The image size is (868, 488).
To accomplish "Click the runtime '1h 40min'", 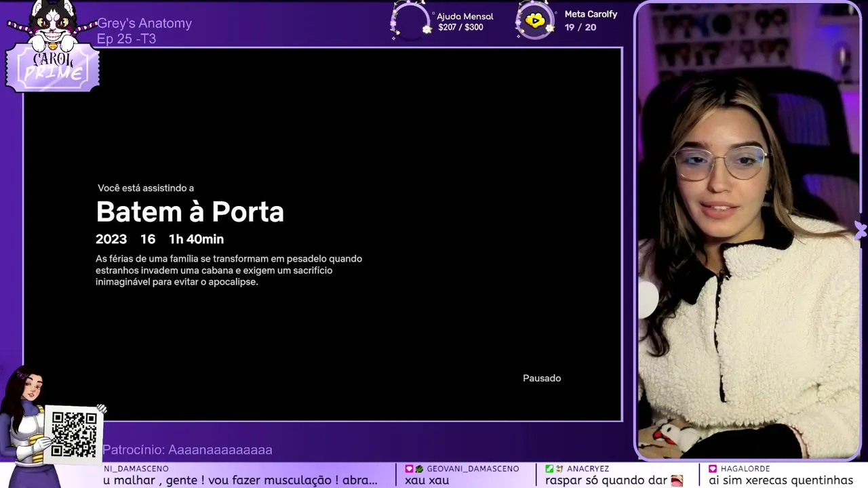I will pyautogui.click(x=196, y=239).
